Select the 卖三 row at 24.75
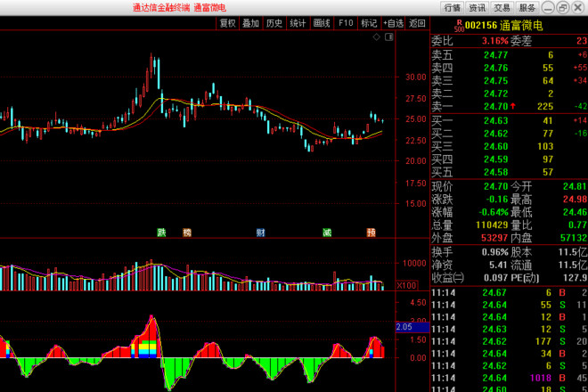 click(x=510, y=81)
